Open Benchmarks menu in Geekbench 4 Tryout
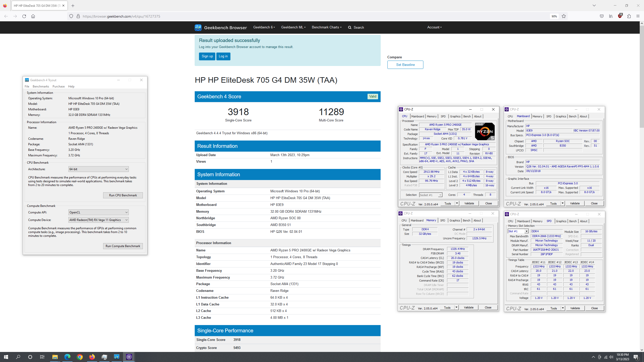Image resolution: width=644 pixels, height=362 pixels. (41, 86)
